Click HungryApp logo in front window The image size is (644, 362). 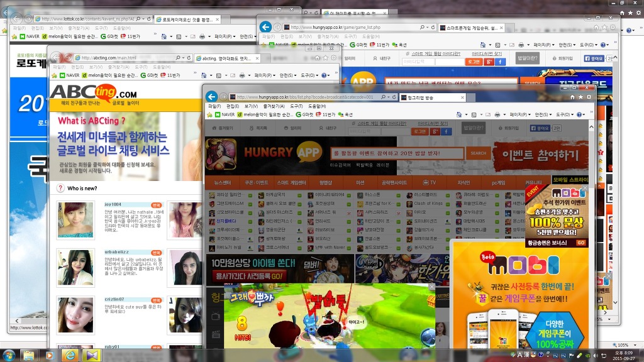click(x=282, y=153)
